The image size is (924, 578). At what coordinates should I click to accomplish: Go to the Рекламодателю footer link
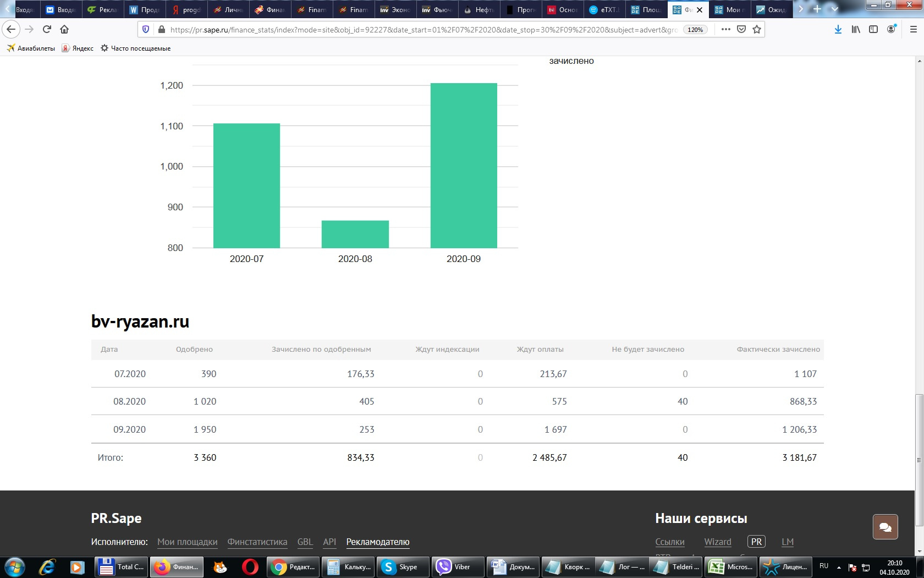tap(378, 542)
